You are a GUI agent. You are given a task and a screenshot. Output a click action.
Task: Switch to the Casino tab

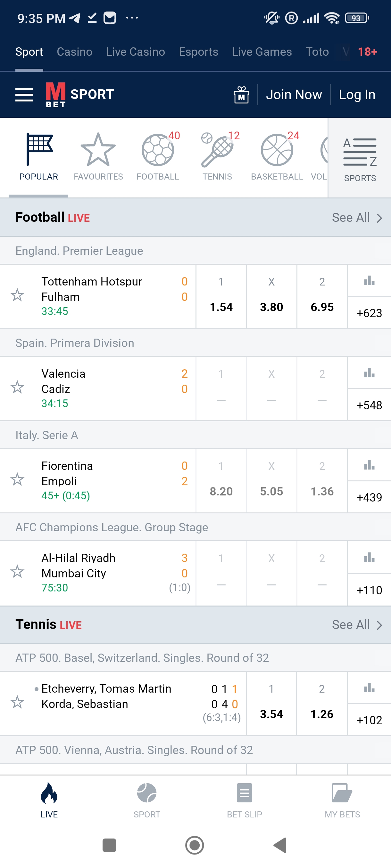pyautogui.click(x=75, y=52)
